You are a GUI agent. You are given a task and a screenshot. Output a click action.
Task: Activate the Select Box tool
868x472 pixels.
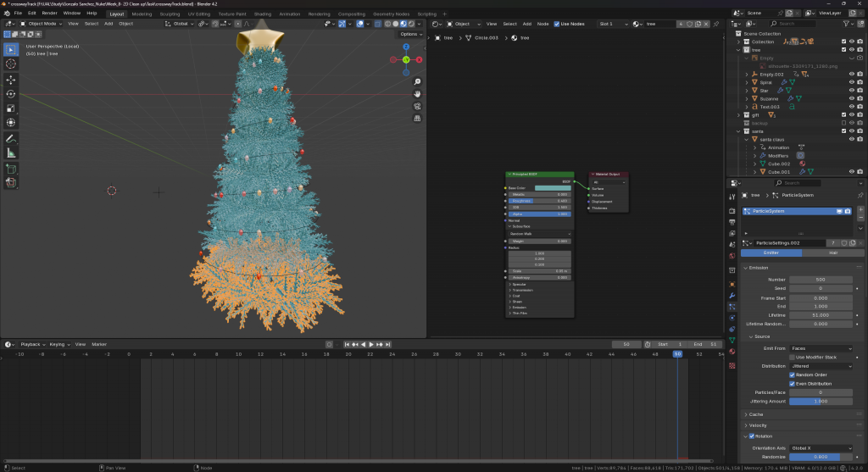pyautogui.click(x=10, y=50)
